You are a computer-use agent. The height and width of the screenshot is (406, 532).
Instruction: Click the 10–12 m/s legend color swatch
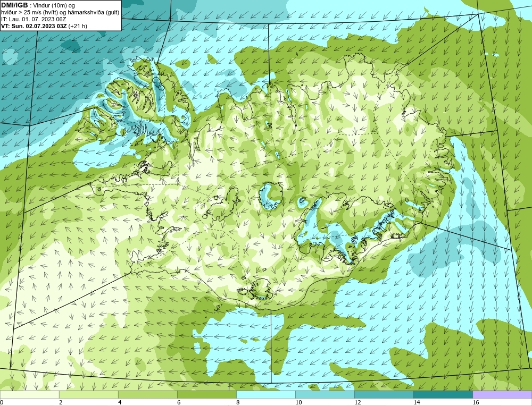(x=325, y=394)
